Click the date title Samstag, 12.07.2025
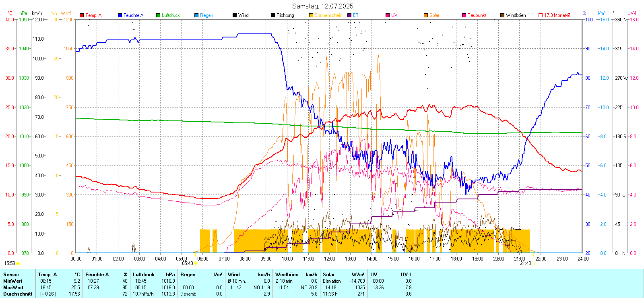Screen dimensions: 644x298 pos(322,6)
